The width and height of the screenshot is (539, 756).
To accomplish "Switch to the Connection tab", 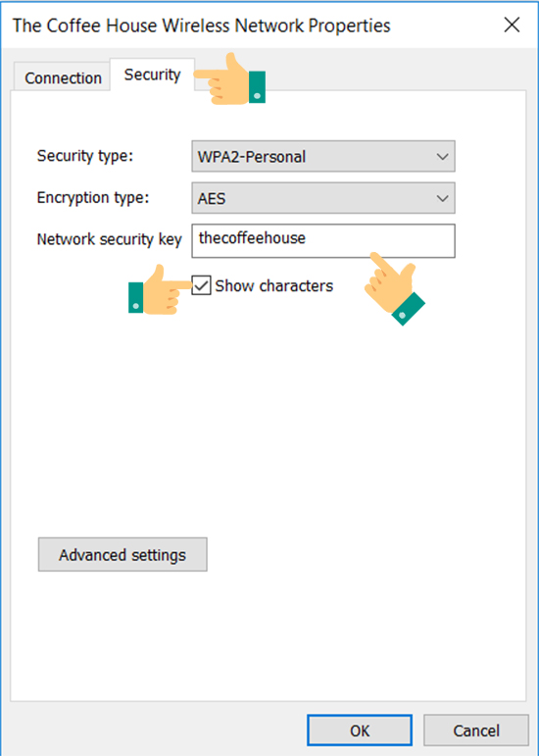I will [63, 77].
